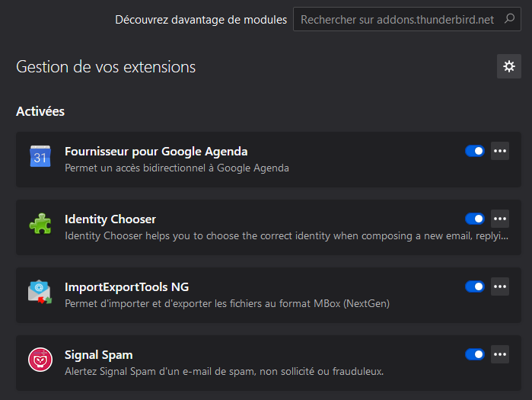Open the extensions gear settings menu
The image size is (532, 400).
[509, 66]
